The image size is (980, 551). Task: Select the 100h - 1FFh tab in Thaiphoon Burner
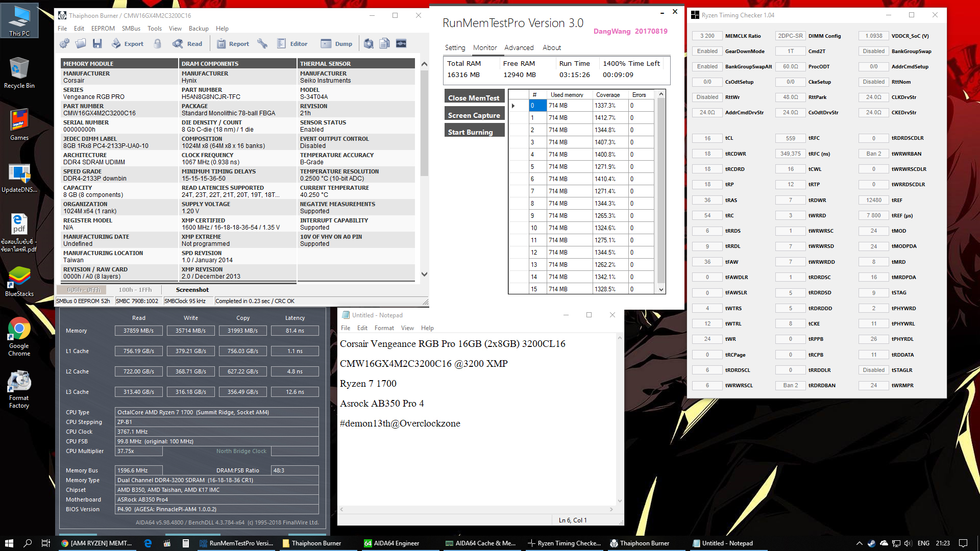coord(135,290)
